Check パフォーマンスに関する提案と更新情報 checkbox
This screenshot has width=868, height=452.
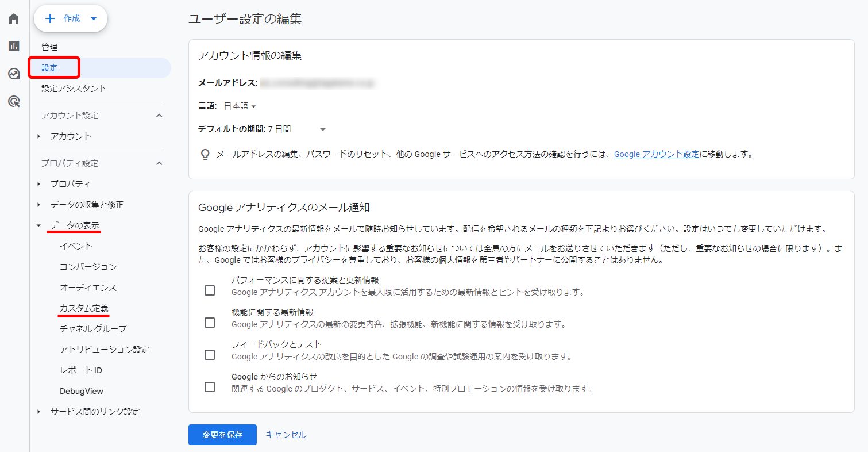pos(210,290)
